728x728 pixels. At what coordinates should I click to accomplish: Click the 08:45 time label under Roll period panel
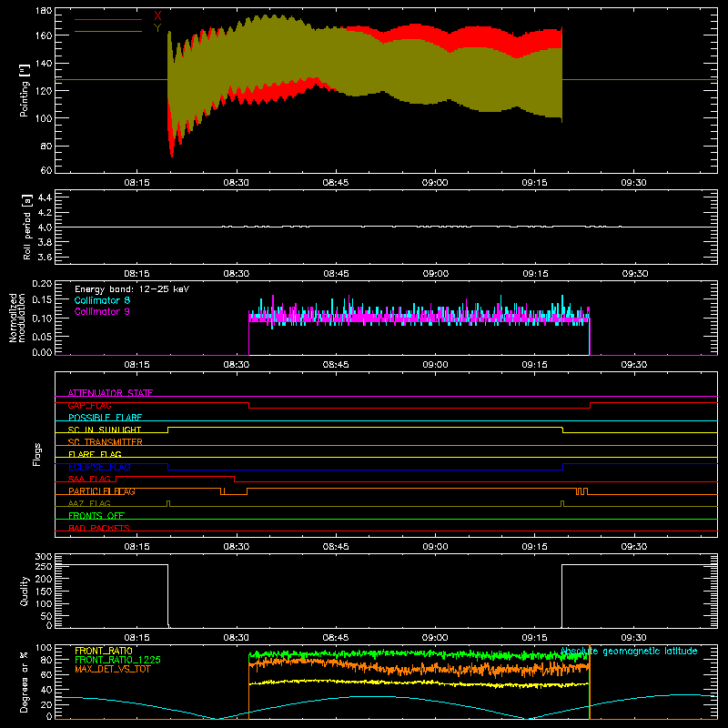pyautogui.click(x=336, y=274)
